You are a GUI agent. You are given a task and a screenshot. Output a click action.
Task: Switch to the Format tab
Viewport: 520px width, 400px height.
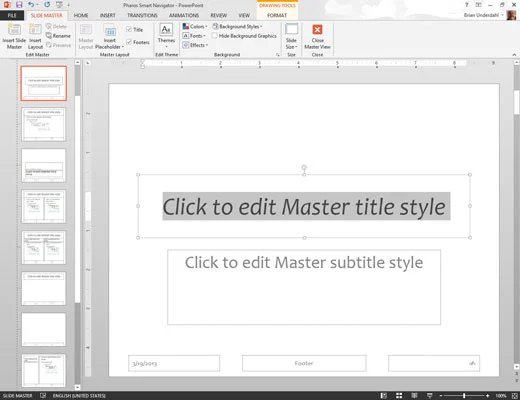pos(277,15)
